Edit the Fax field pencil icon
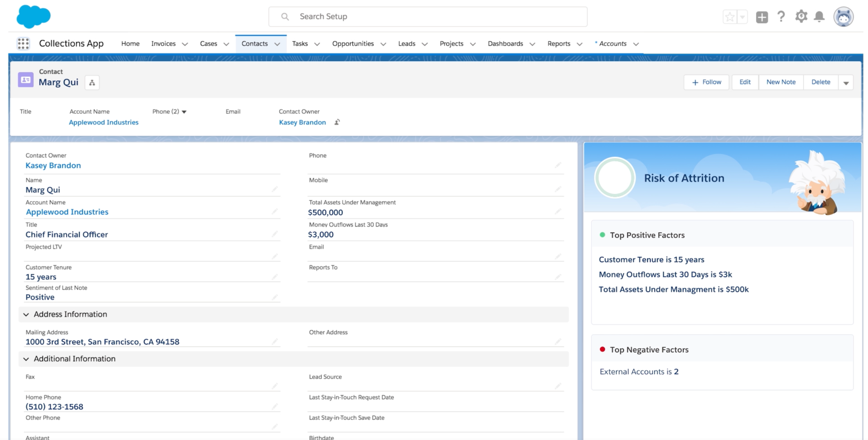 coord(275,386)
